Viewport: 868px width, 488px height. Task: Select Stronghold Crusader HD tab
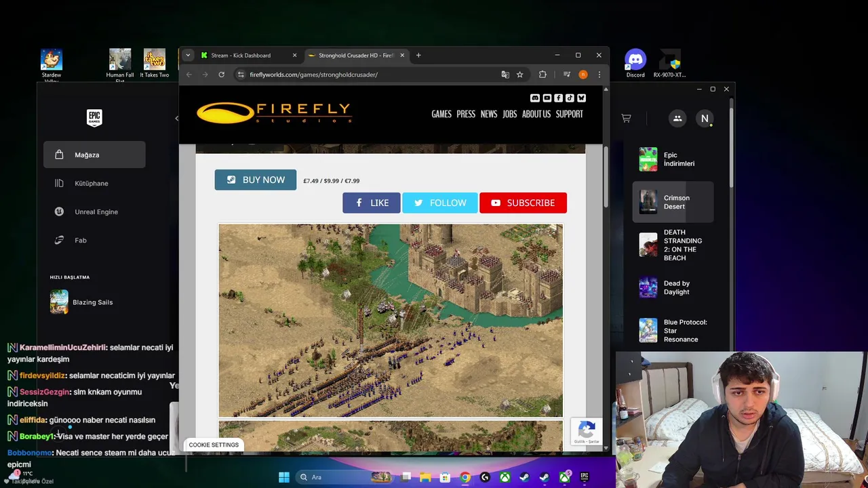pos(357,56)
